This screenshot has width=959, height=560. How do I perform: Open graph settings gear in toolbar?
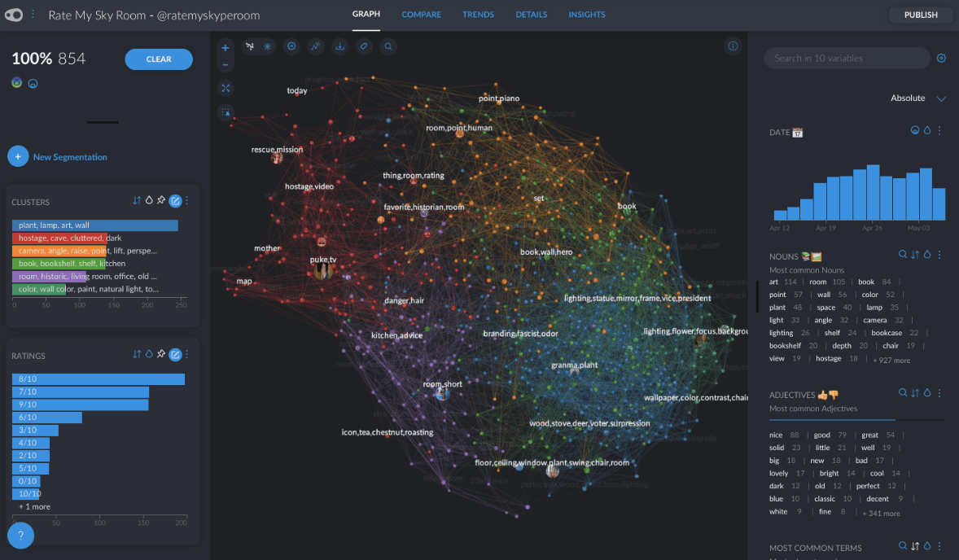[x=291, y=46]
